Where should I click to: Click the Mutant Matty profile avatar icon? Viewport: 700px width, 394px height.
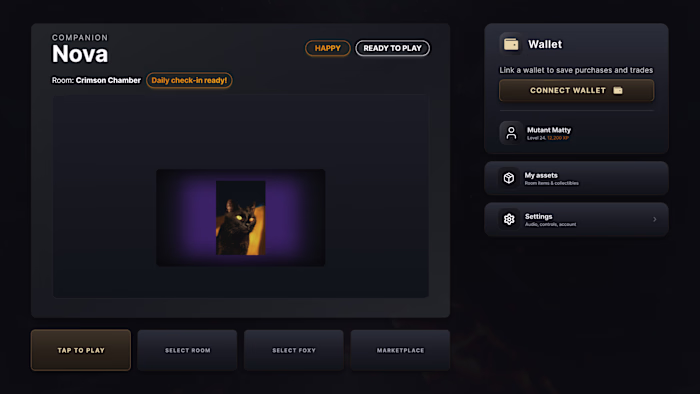[511, 133]
